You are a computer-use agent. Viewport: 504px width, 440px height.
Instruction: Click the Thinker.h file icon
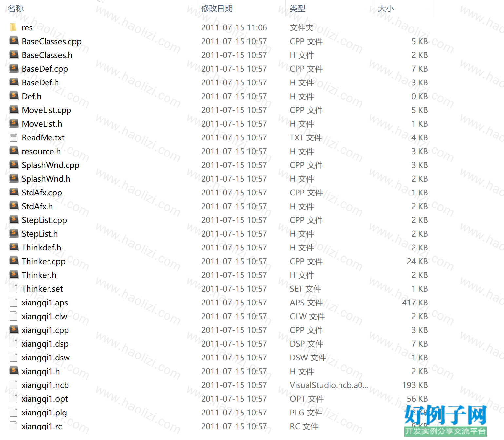pos(14,275)
